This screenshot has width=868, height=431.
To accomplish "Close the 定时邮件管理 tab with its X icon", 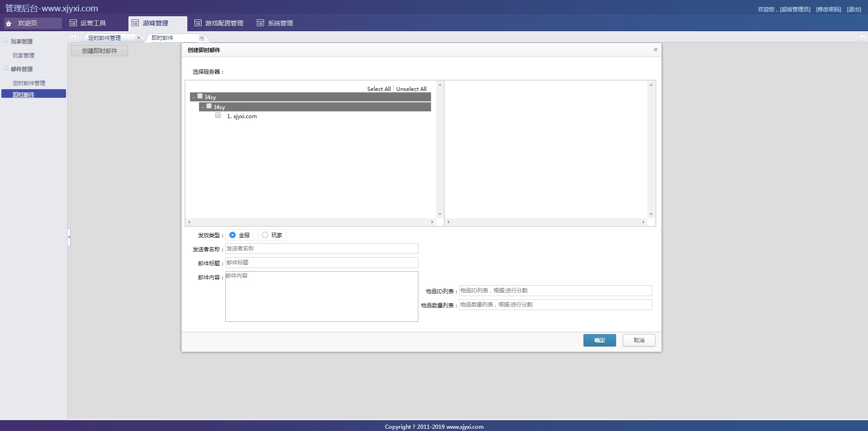I will pos(138,38).
